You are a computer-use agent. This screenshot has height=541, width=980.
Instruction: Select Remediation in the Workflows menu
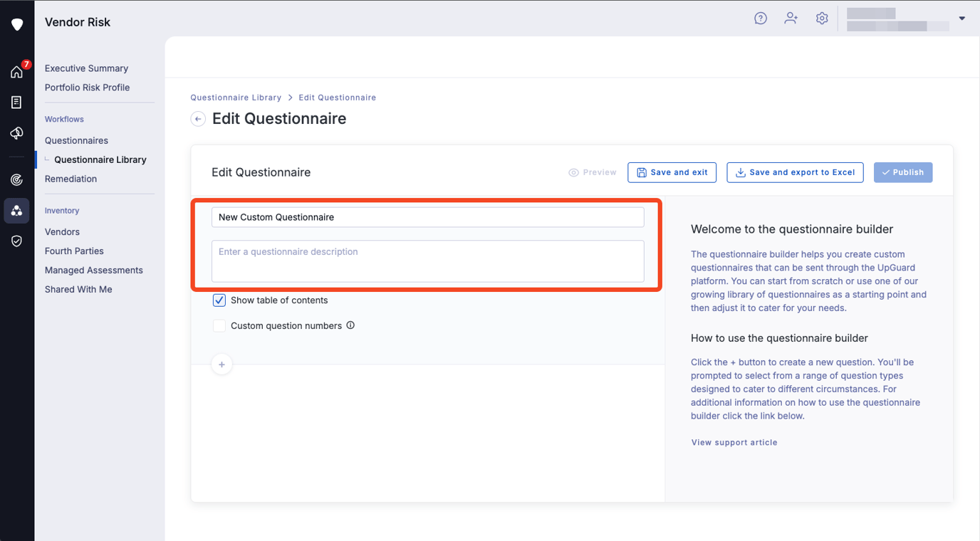point(71,179)
